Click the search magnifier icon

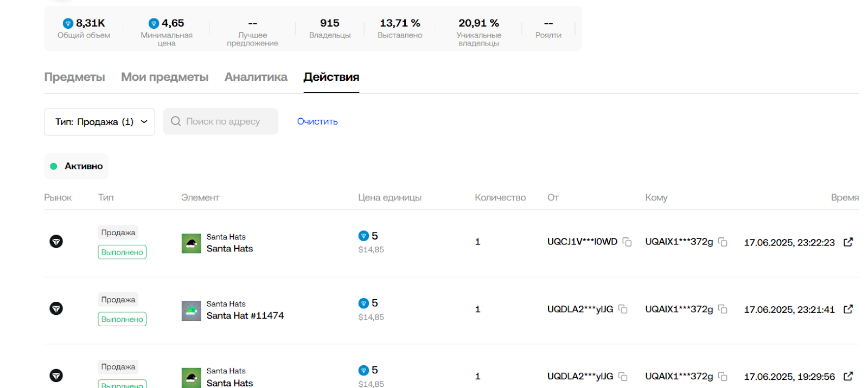coord(176,121)
